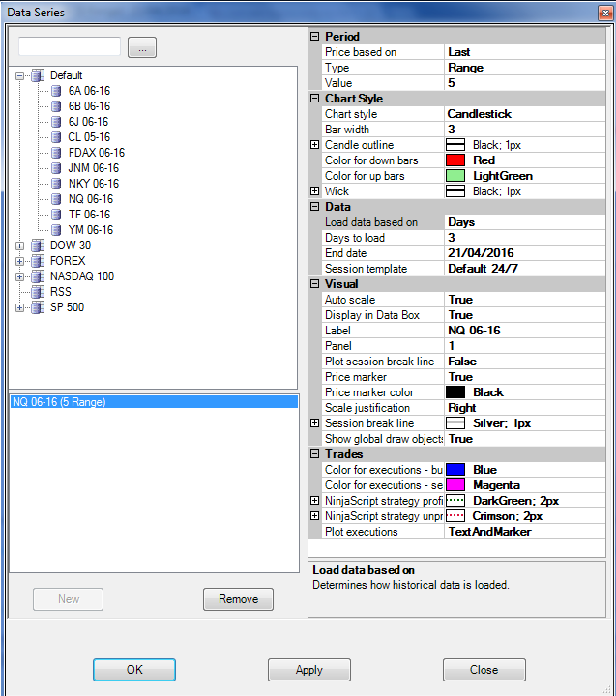Collapse the Period property section

point(315,37)
